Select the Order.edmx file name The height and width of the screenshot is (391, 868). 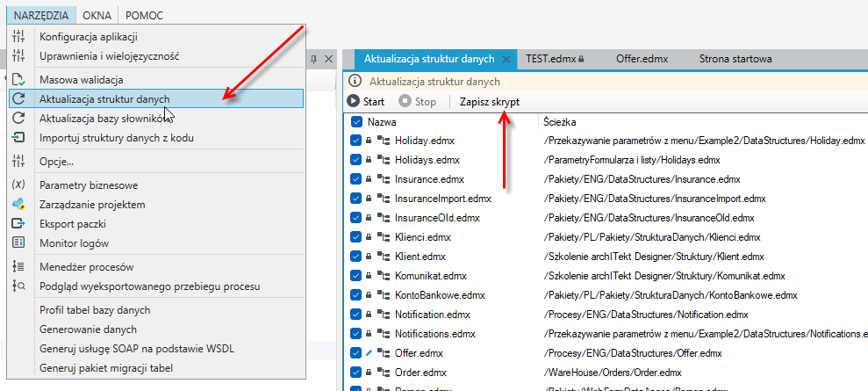[420, 373]
